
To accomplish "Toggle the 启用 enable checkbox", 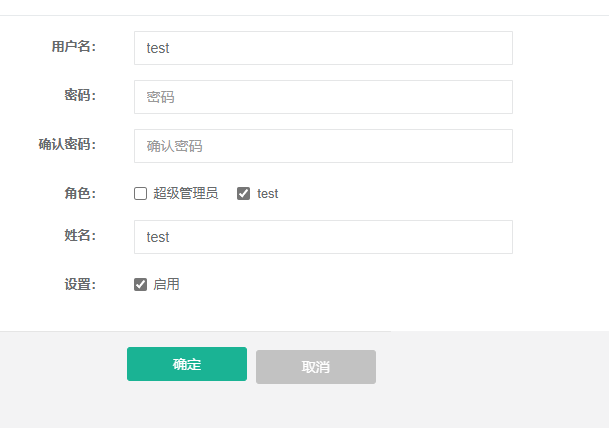I will pyautogui.click(x=140, y=284).
